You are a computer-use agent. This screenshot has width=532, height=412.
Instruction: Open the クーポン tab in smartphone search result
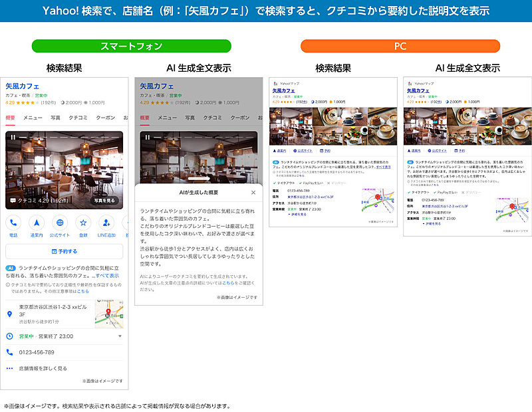pos(105,118)
